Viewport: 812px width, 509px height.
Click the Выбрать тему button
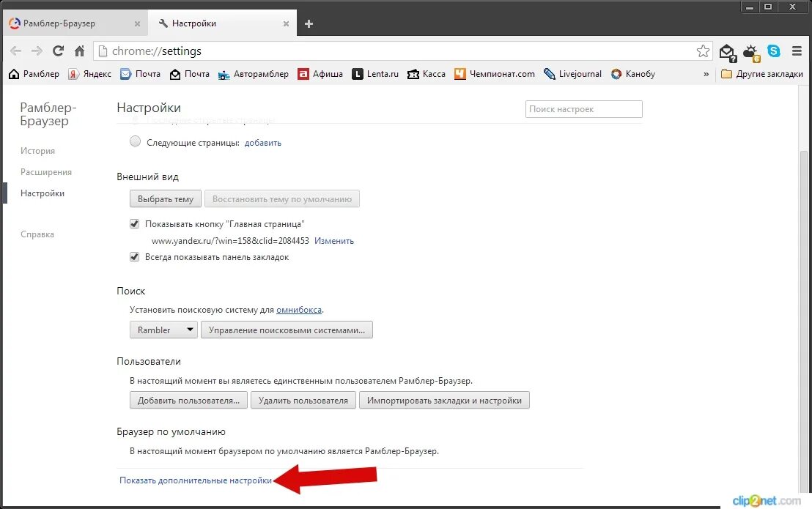pos(166,199)
